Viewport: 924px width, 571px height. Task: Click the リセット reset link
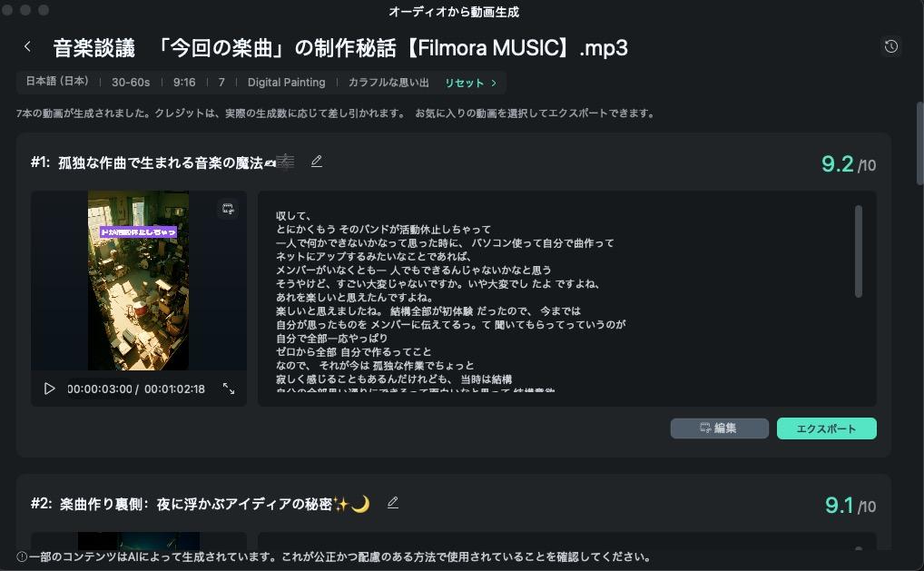(x=465, y=84)
